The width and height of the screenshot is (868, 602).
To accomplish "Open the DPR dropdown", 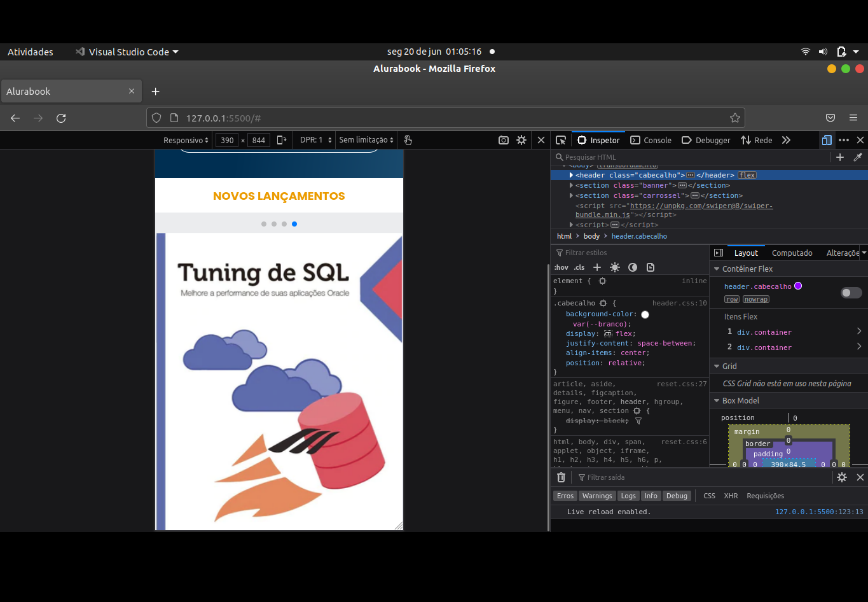I will pyautogui.click(x=315, y=140).
